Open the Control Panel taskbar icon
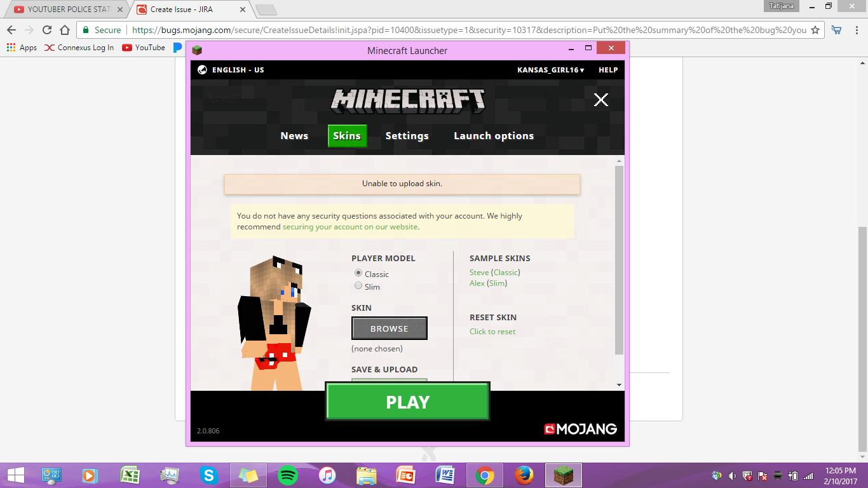This screenshot has width=868, height=488. click(51, 475)
